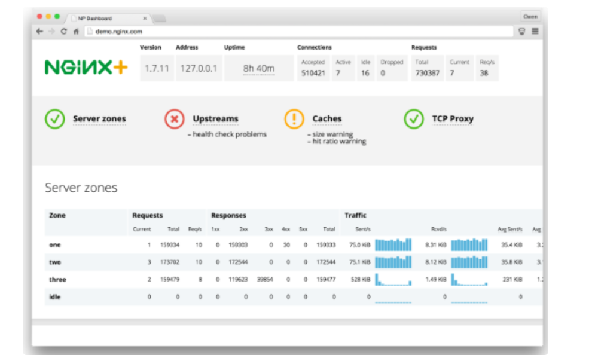The width and height of the screenshot is (598, 364).
Task: Click the Total requests value 730387
Action: coord(427,73)
